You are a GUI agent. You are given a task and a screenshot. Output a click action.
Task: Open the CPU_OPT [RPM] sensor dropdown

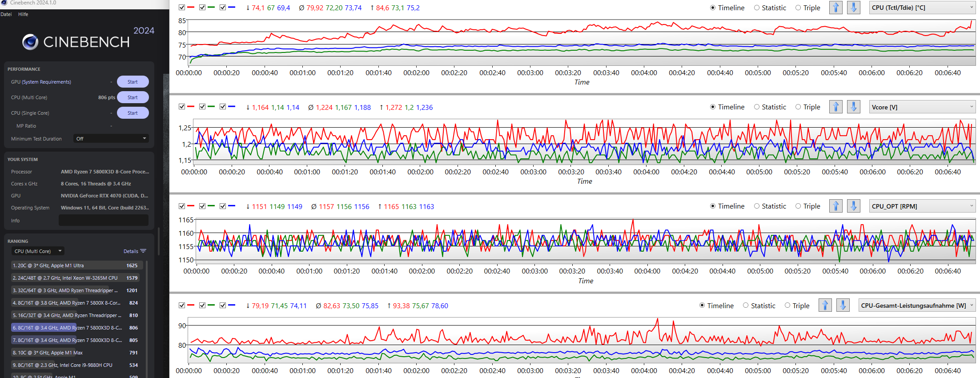coord(922,206)
